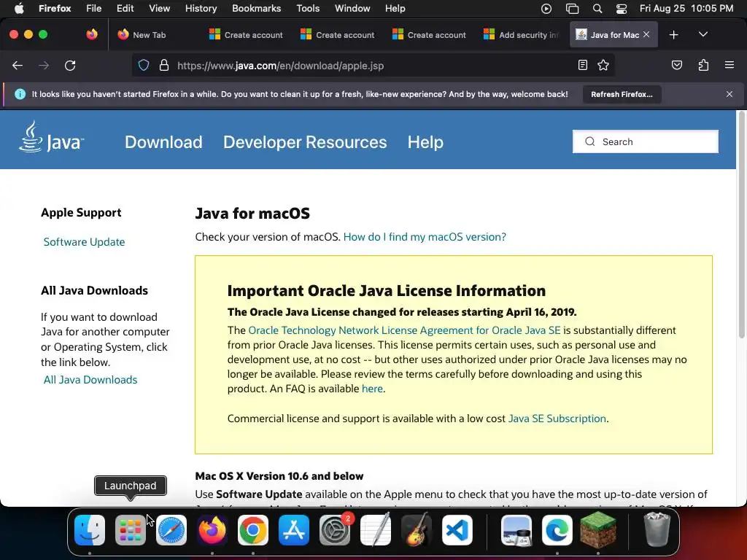Open System Settings from the Dock
Viewport: 747px width, 560px height.
coord(335,530)
